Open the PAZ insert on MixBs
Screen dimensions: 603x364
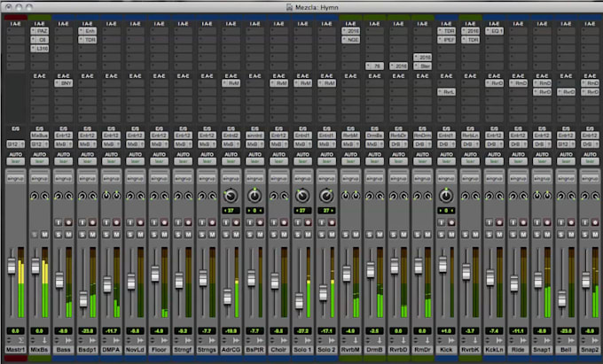pyautogui.click(x=40, y=31)
